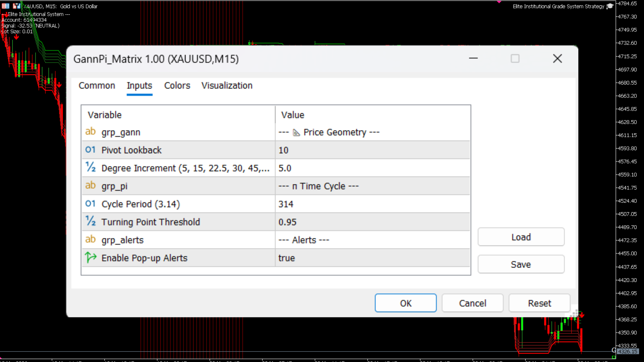The height and width of the screenshot is (362, 644).
Task: Load a saved input preset
Action: [x=521, y=237]
